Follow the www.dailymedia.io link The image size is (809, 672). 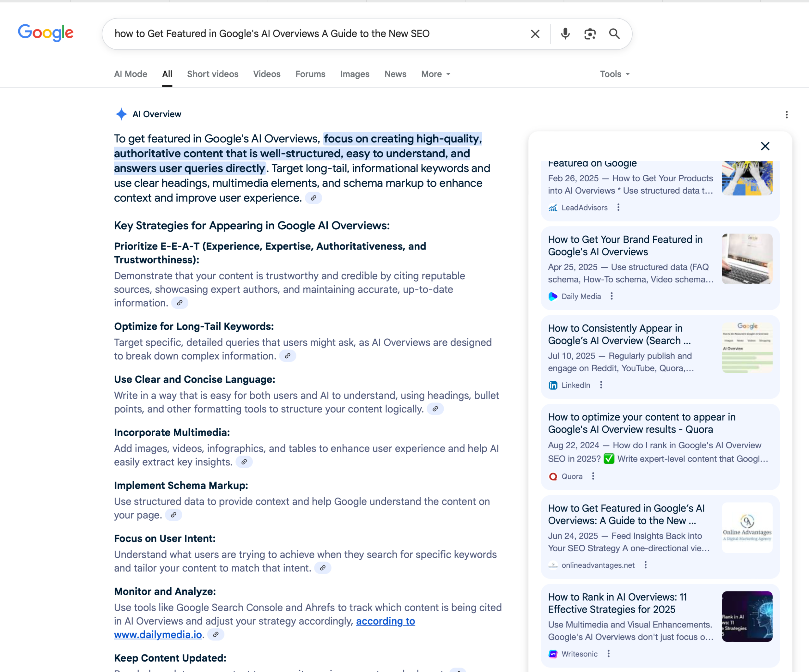(x=158, y=635)
